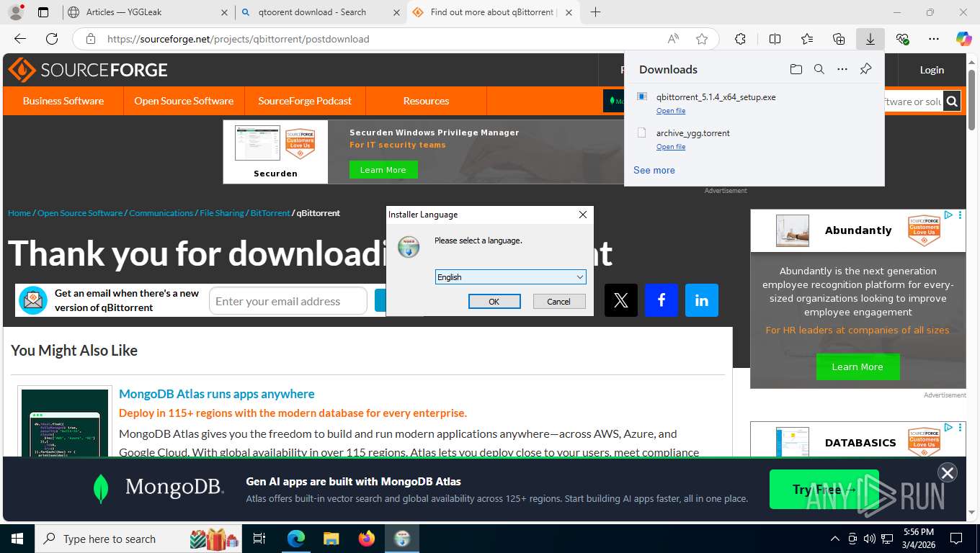Toggle the Downloads toolbar button

pos(870,39)
